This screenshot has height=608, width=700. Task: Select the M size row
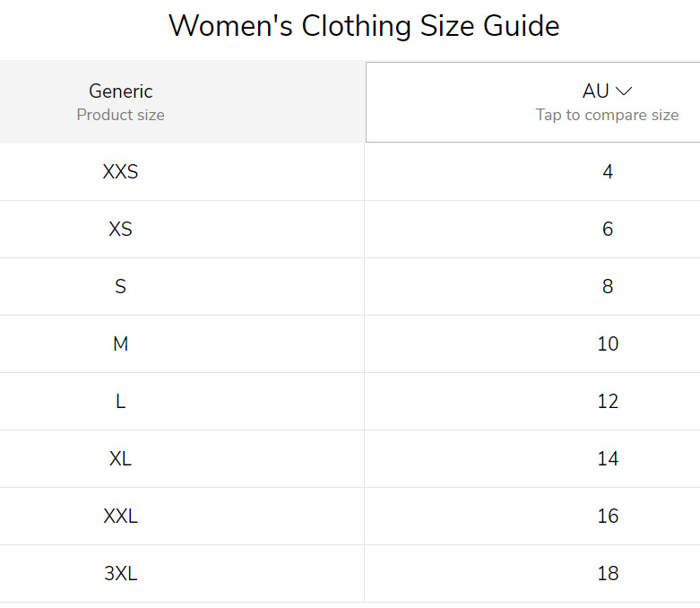350,344
